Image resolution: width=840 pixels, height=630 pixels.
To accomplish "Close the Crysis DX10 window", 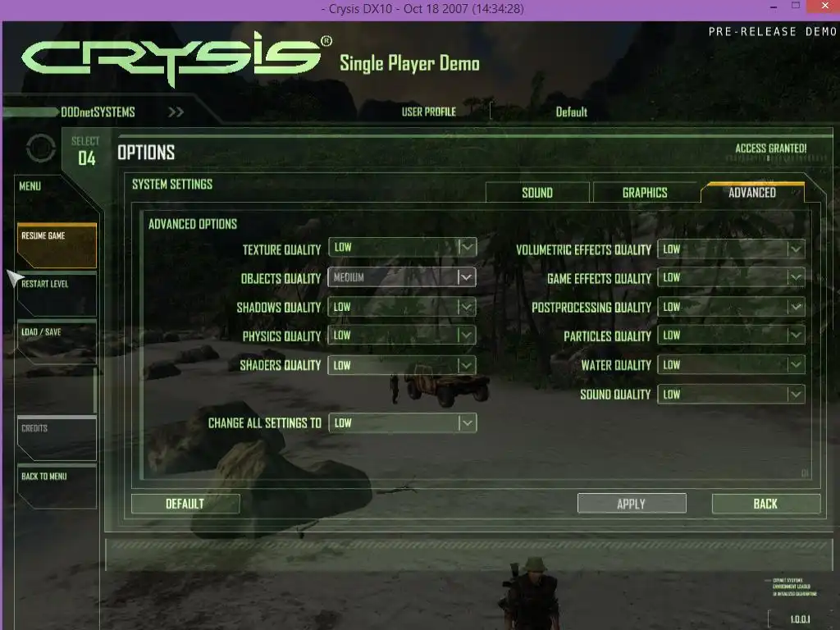I will pos(825,7).
